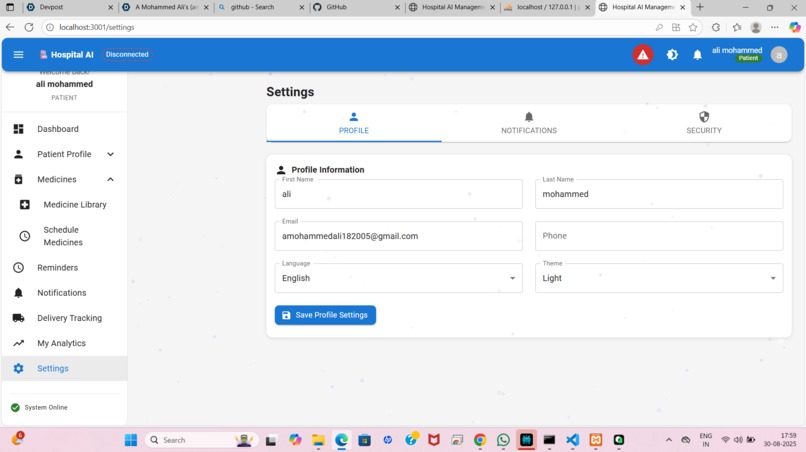Screen dimensions: 806x452
Task: Click the Medicine Library plus icon
Action: coord(25,205)
